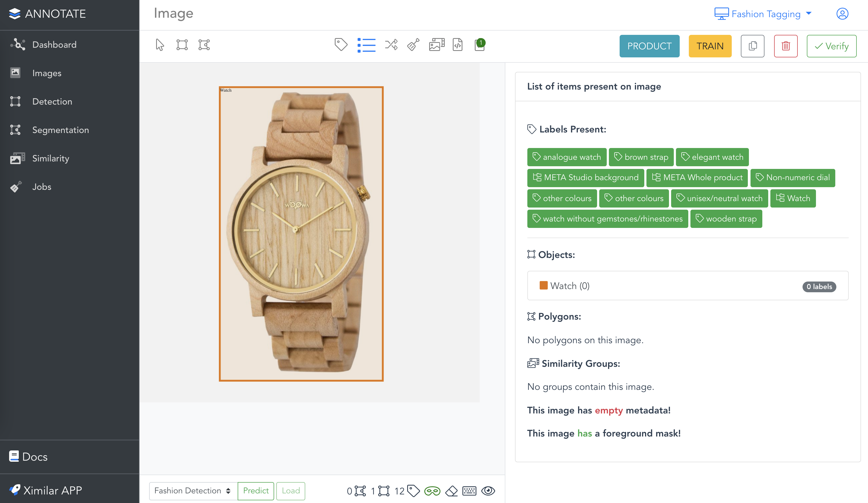This screenshot has height=503, width=868.
Task: Open the metadata code icon
Action: [x=457, y=45]
